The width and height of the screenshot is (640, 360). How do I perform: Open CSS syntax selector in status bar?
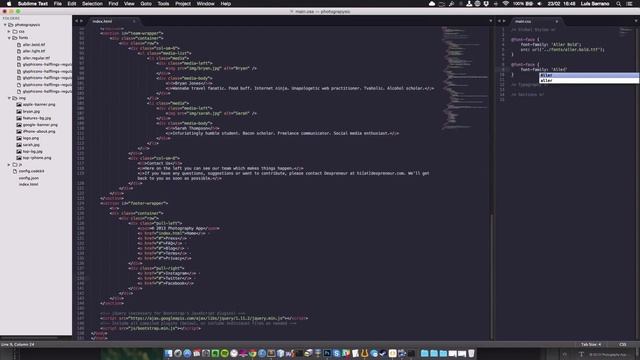coord(623,344)
